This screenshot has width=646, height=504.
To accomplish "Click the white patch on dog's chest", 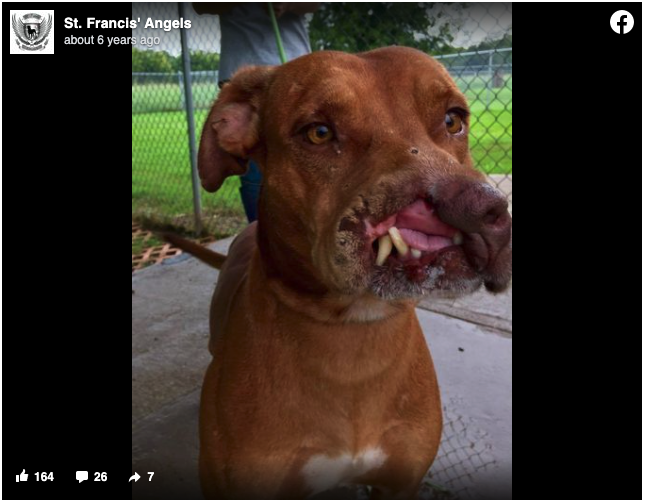I will [344, 468].
